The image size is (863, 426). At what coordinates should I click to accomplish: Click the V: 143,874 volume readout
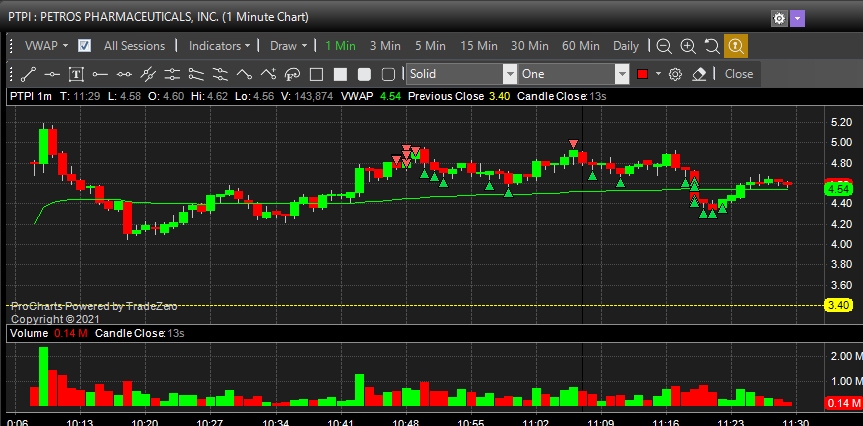click(x=306, y=96)
